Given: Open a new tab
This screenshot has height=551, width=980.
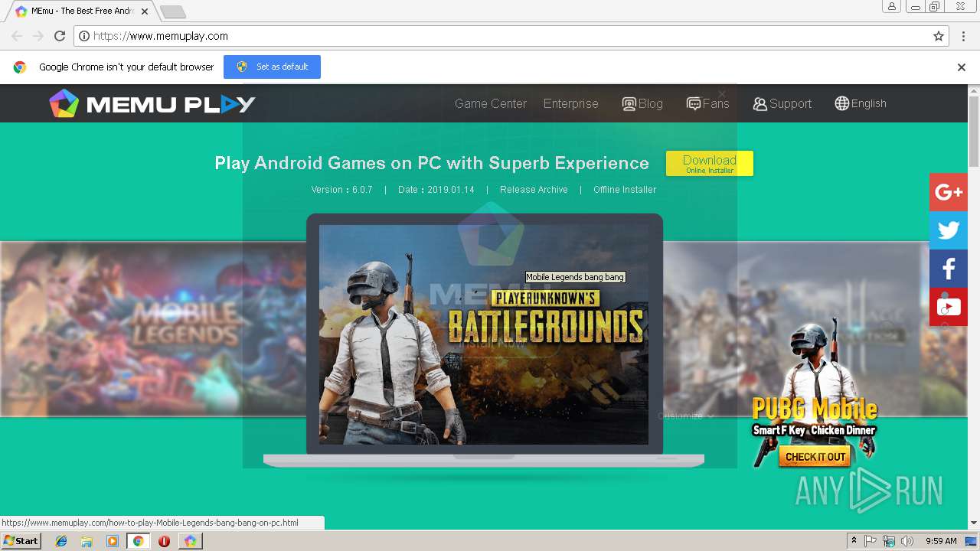Looking at the screenshot, I should [173, 11].
